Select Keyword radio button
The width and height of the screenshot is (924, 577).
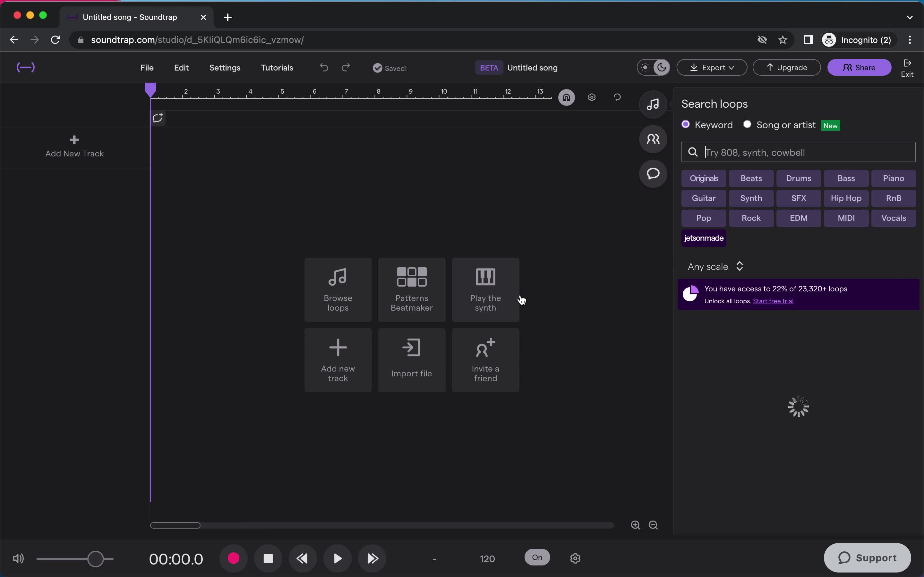pos(686,125)
